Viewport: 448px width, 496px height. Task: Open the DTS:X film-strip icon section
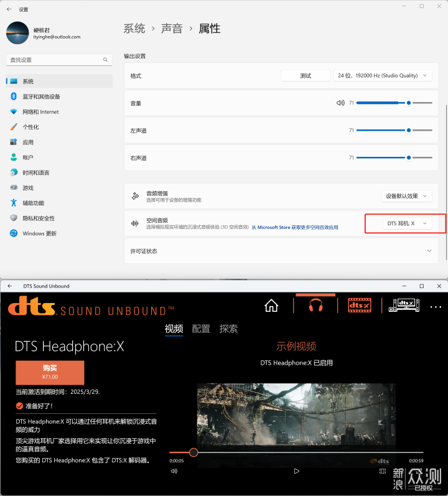(x=360, y=306)
